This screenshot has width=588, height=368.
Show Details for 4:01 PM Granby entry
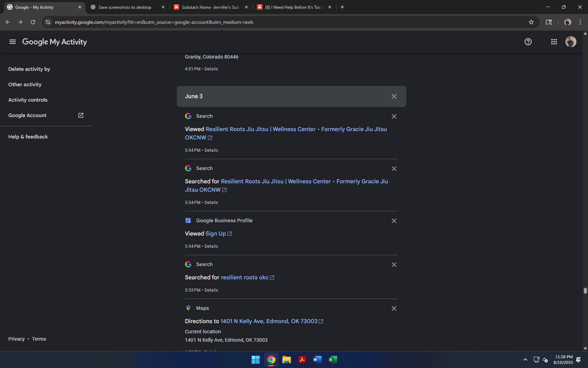pos(211,69)
